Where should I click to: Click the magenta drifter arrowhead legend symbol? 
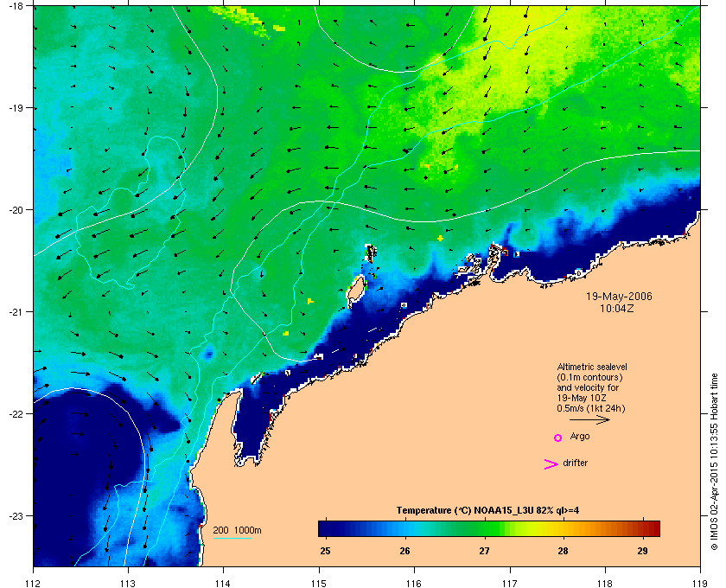(551, 464)
